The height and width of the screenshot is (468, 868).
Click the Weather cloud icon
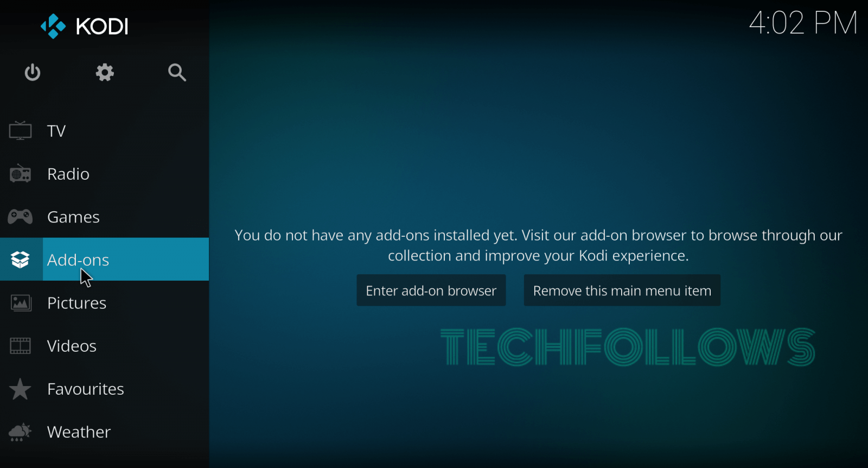click(x=20, y=432)
